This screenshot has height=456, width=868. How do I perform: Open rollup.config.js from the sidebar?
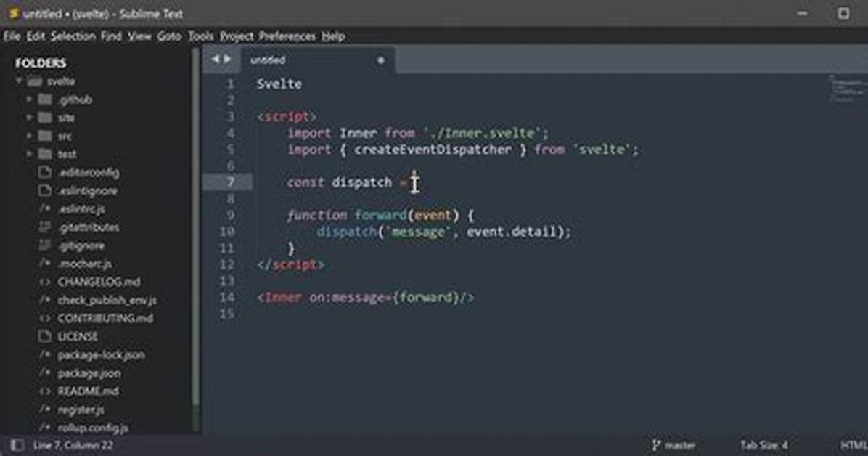pos(93,428)
